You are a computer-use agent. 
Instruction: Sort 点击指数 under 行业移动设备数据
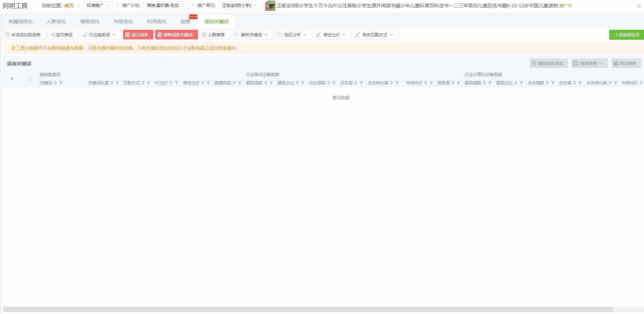(x=329, y=83)
